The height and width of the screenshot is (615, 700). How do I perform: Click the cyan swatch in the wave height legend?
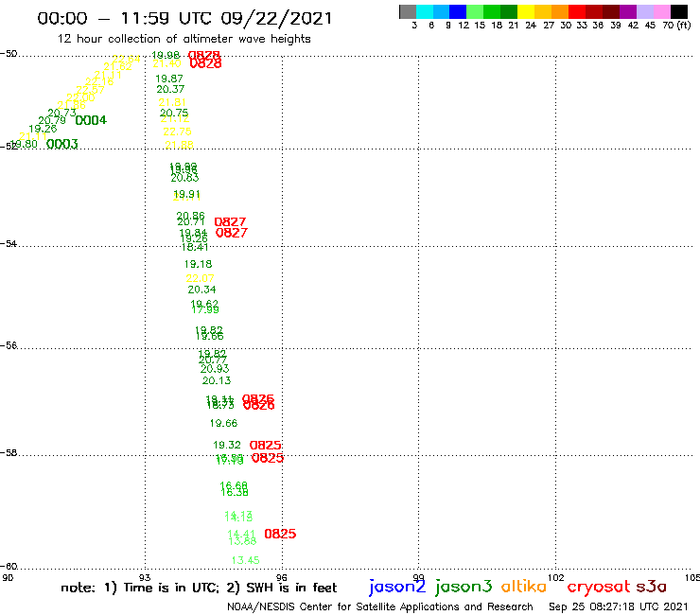click(x=425, y=11)
